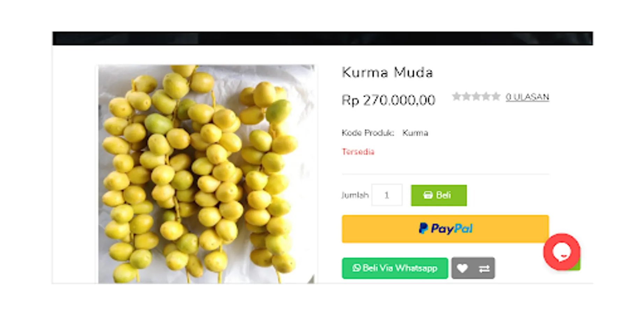Viewport: 644px width, 314px height.
Task: Open the 0 ULASAN reviews link
Action: pyautogui.click(x=527, y=97)
